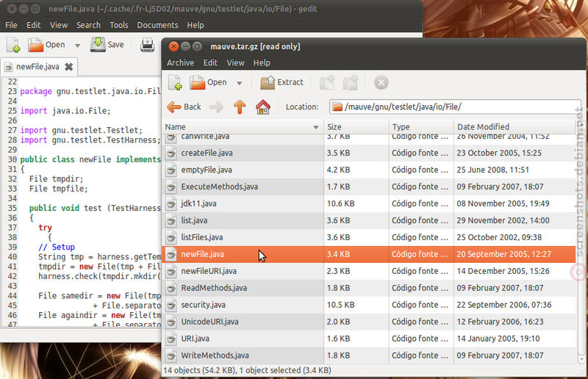Select createFile.java in the archive list
This screenshot has width=588, height=379.
click(x=369, y=153)
